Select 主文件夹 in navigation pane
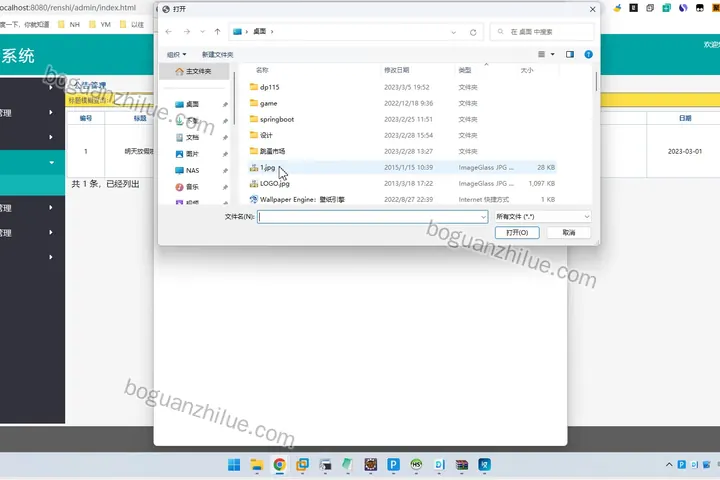720x480 pixels. click(x=194, y=71)
